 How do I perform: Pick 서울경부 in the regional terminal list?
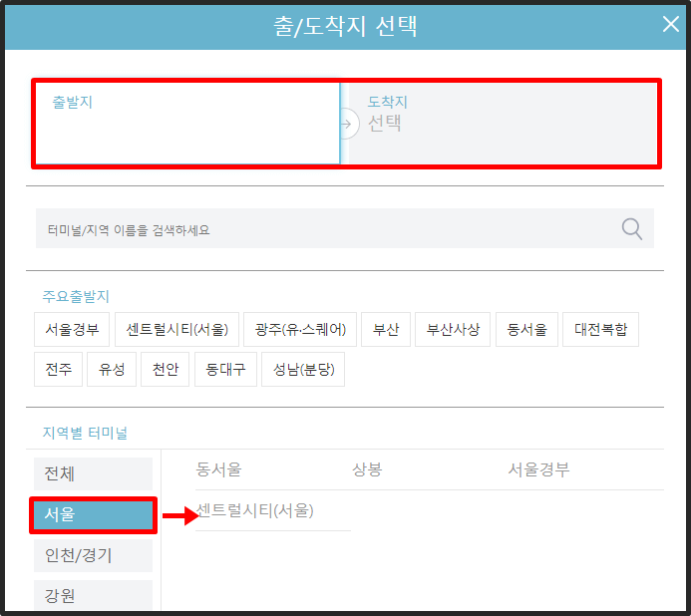[x=538, y=469]
